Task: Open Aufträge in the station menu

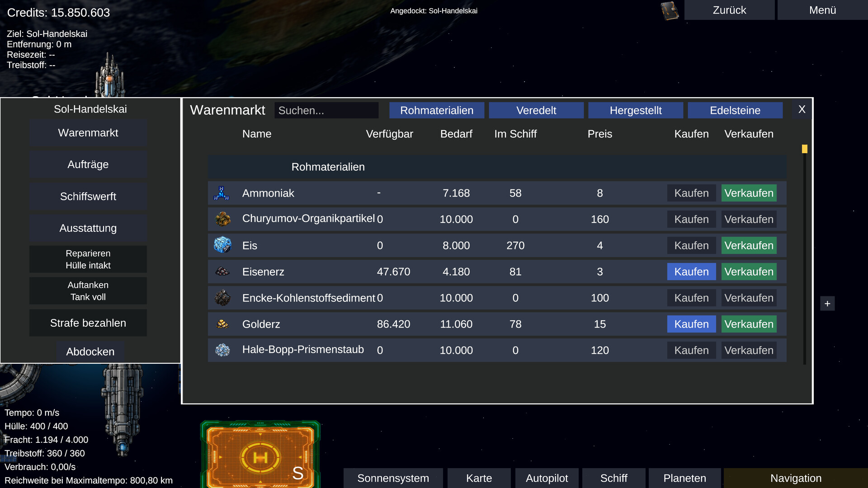Action: point(88,164)
